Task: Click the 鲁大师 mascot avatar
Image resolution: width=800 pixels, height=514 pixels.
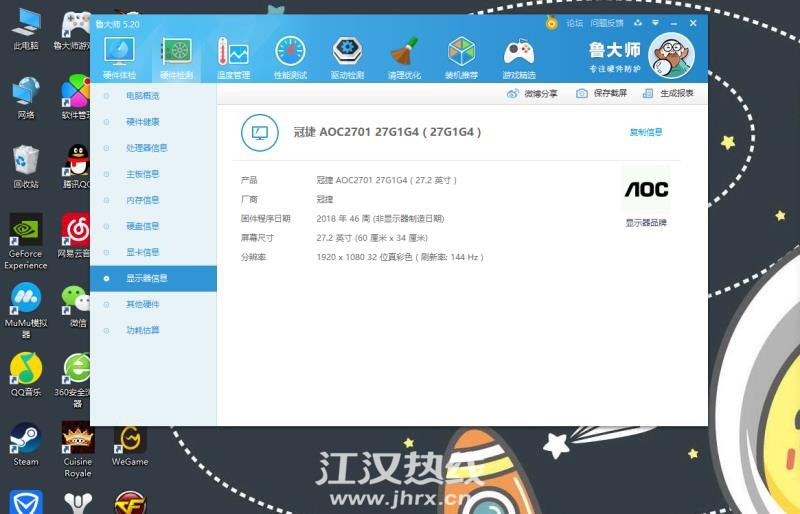Action: [671, 55]
